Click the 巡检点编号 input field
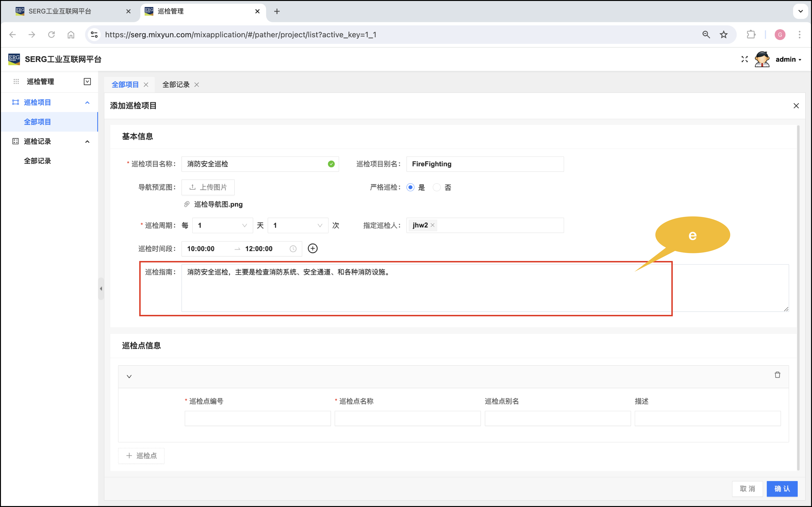 257,418
